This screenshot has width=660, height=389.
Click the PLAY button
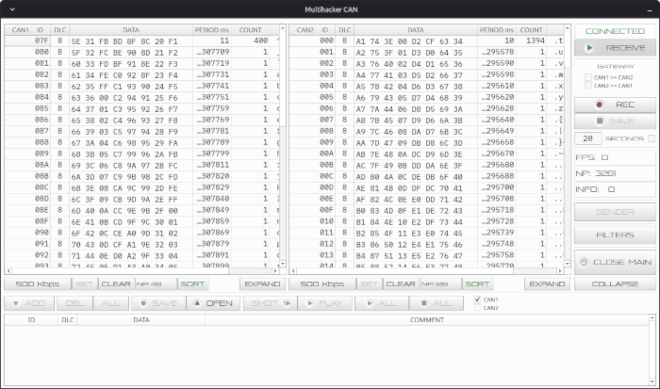[325, 303]
